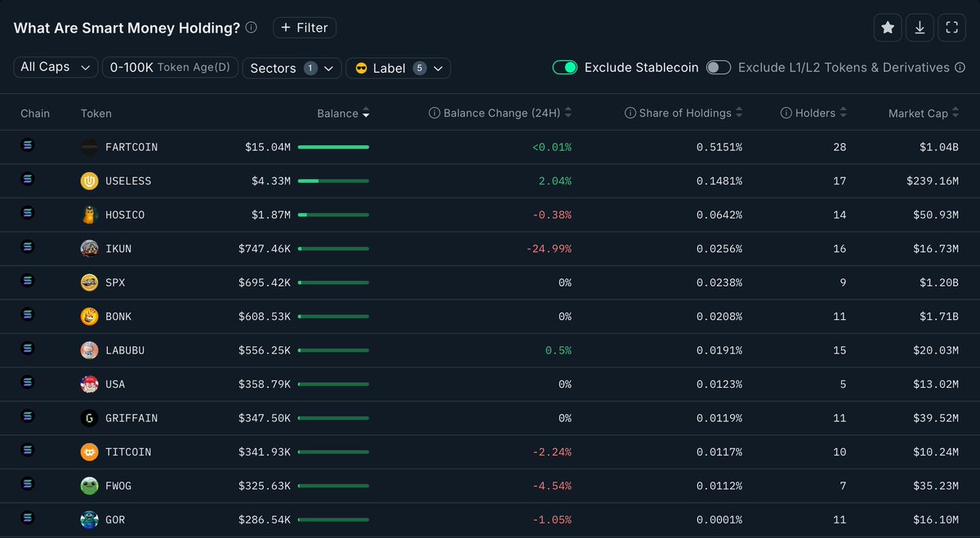Click USELESS balance bar

point(333,181)
